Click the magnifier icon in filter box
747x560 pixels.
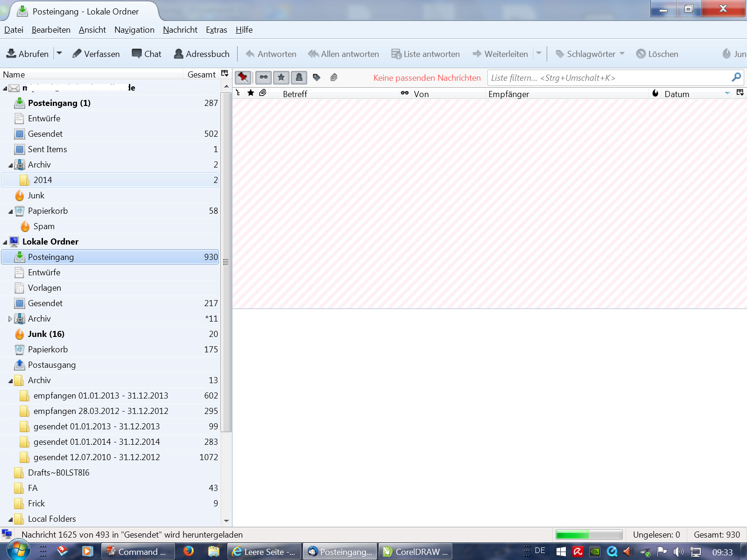(736, 77)
